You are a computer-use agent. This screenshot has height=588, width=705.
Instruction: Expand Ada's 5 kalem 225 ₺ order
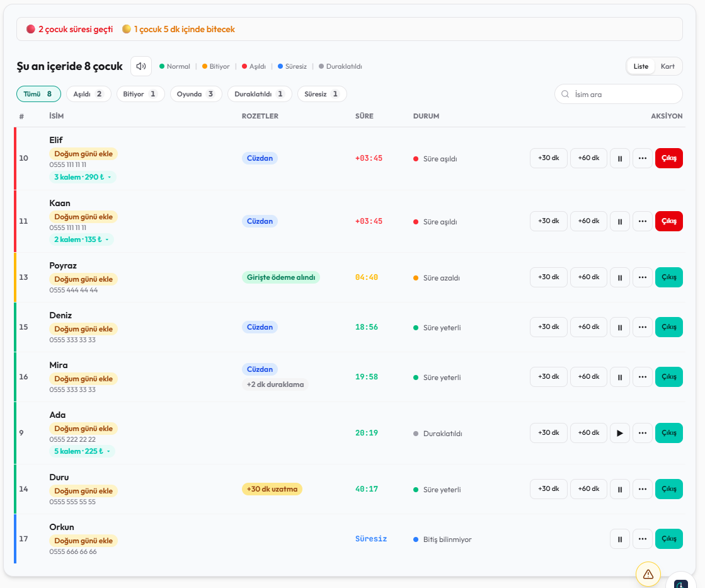(x=82, y=451)
